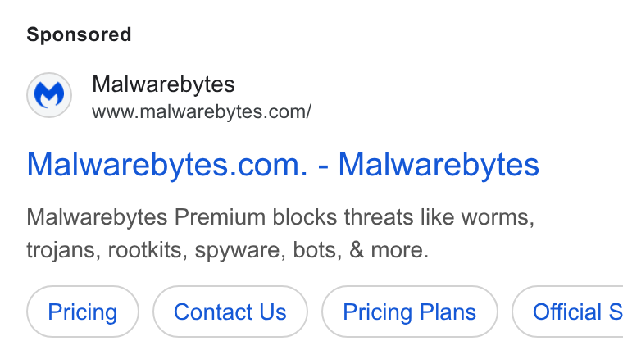Click the Malwarebytes advertiser name above the URL

click(x=163, y=84)
